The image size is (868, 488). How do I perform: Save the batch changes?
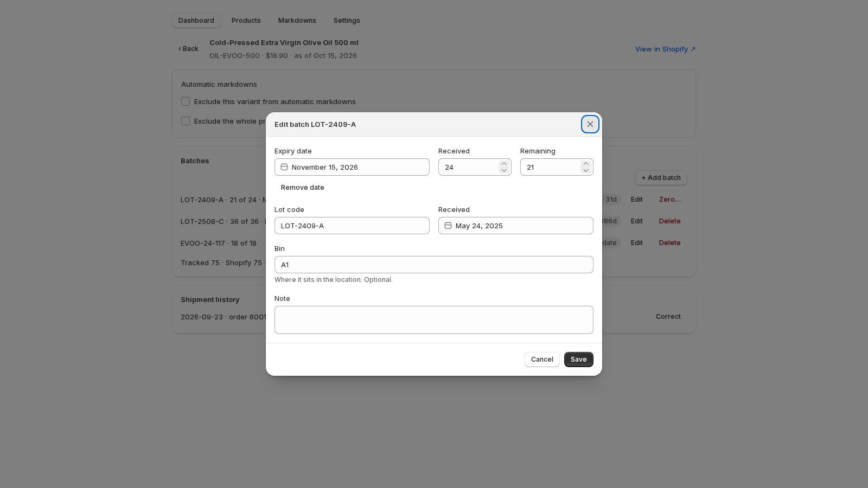pyautogui.click(x=579, y=359)
